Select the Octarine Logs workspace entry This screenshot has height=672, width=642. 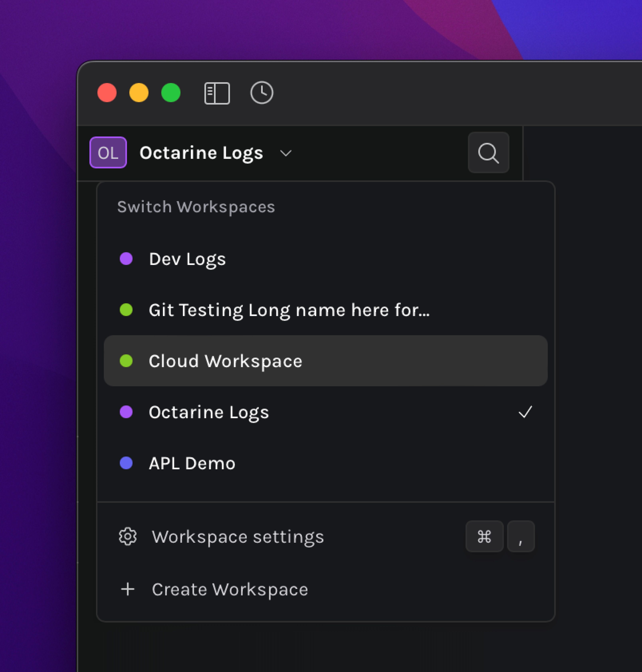325,412
